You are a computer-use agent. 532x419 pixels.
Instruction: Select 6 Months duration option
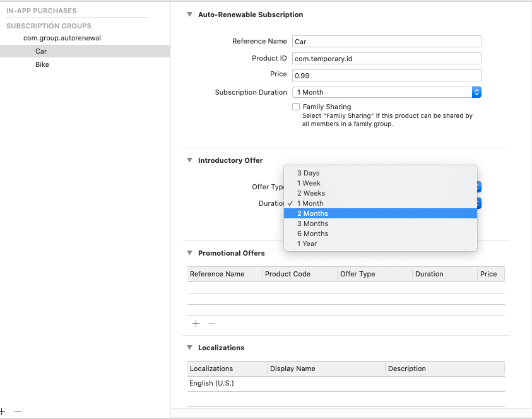point(380,233)
